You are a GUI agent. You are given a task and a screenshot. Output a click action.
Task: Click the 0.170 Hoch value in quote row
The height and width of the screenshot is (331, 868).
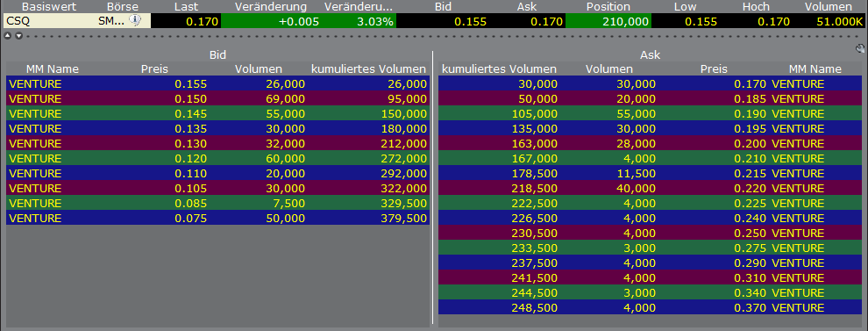coord(773,22)
